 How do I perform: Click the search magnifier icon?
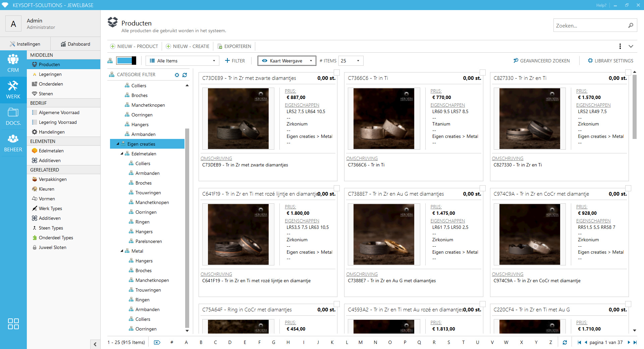coord(631,26)
